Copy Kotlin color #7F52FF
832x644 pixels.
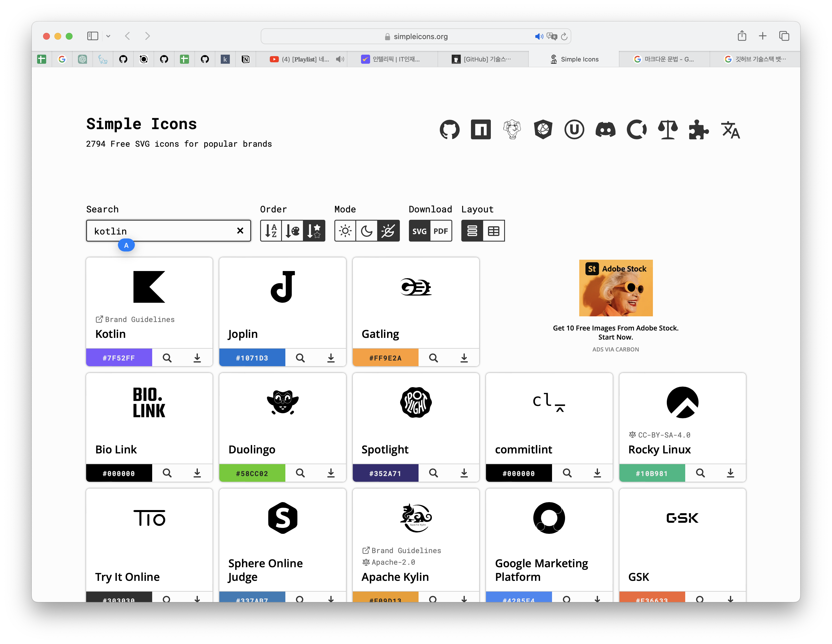(119, 358)
